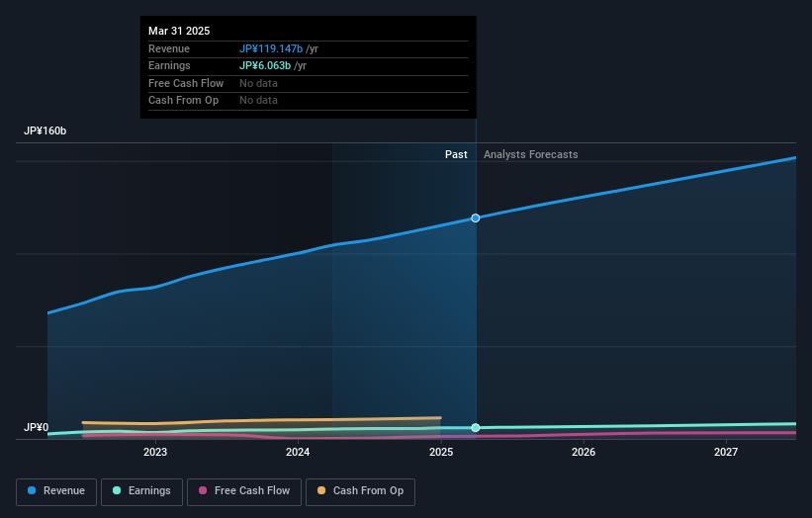
Task: Toggle the Earnings legend button
Action: pos(141,491)
